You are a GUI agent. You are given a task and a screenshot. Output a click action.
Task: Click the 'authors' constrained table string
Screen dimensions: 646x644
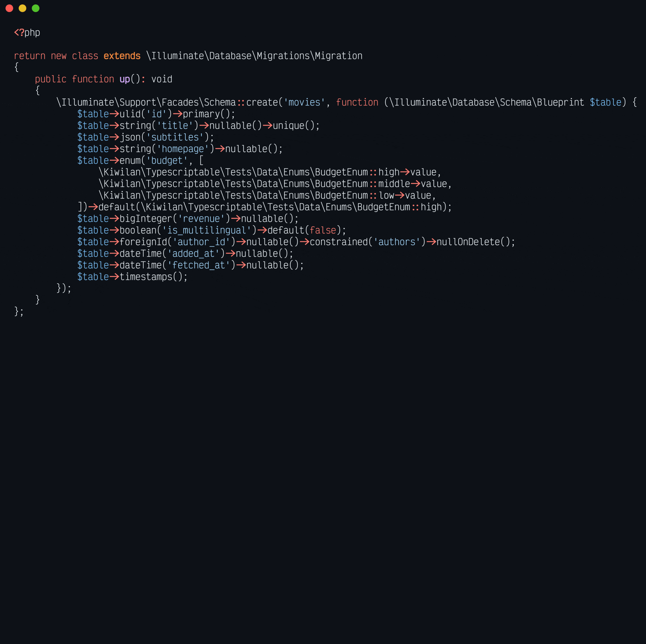tap(397, 242)
